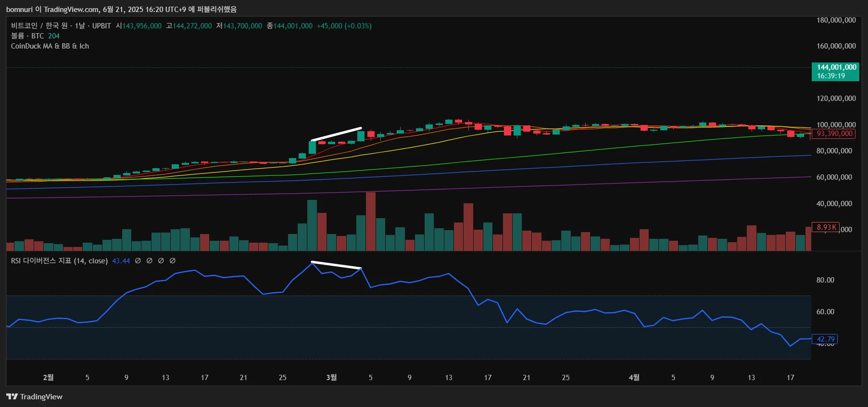Select the RSI 다이버전스 지표 legend title
The height and width of the screenshot is (407, 868).
[59, 260]
